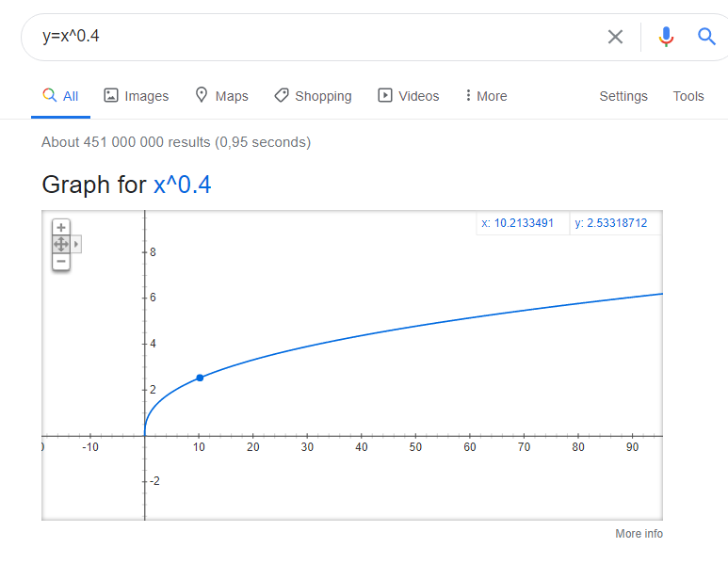The image size is (728, 564).
Task: Click the x^0.4 function link in heading
Action: (182, 185)
